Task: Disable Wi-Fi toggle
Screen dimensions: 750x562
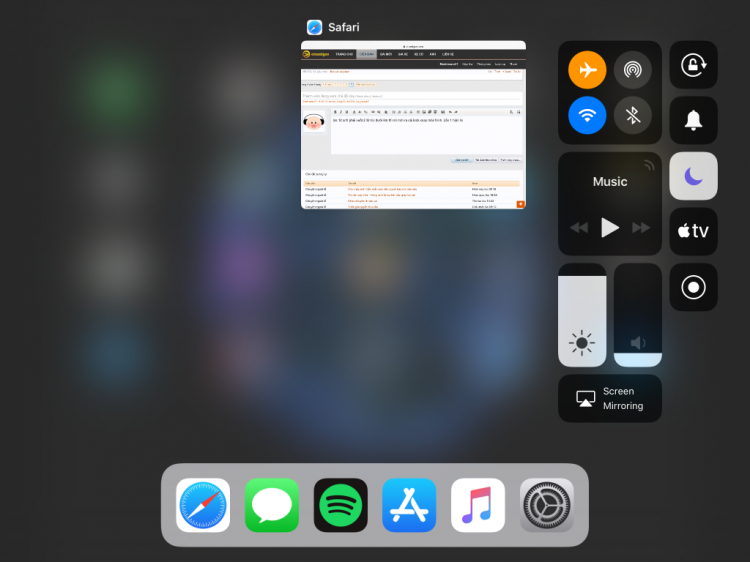Action: coord(587,115)
